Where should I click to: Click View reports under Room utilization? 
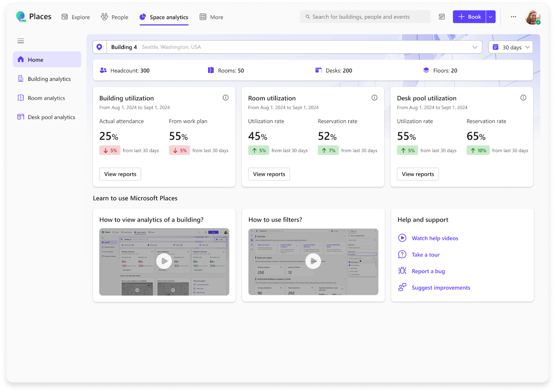[269, 174]
